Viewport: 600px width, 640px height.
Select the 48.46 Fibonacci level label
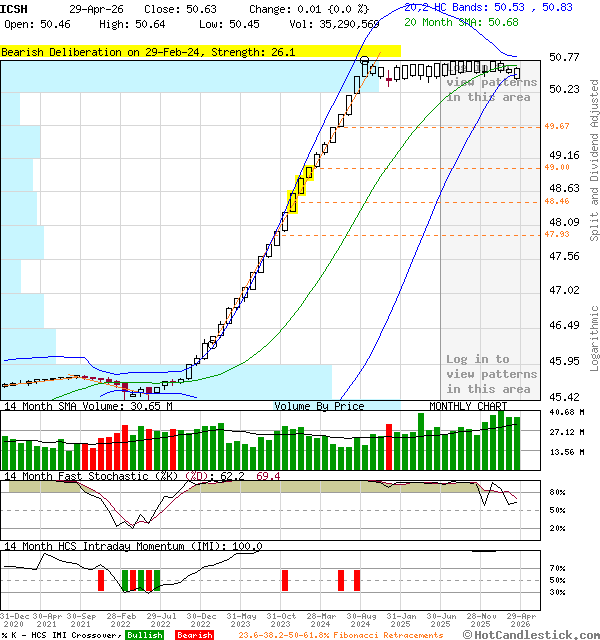click(557, 201)
